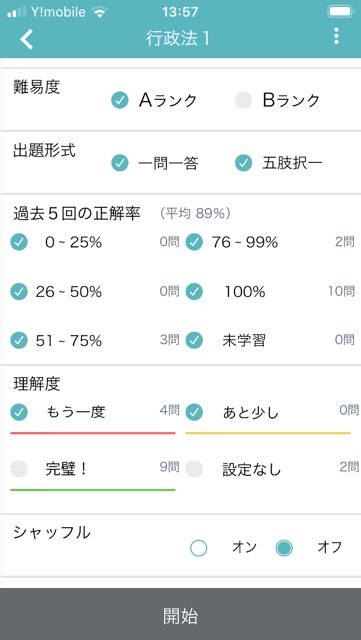Uncheck the 51~75% accuracy filter
361x640 pixels.
tap(19, 340)
